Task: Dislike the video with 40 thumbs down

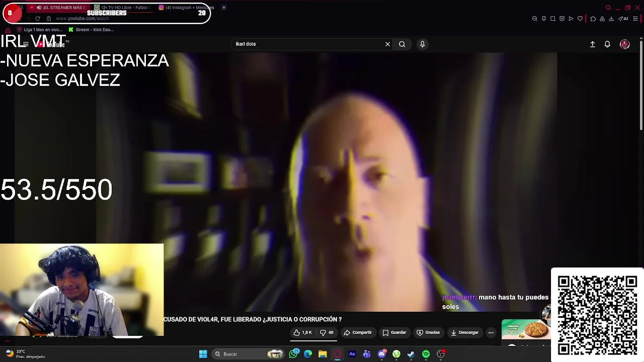Action: pos(327,332)
